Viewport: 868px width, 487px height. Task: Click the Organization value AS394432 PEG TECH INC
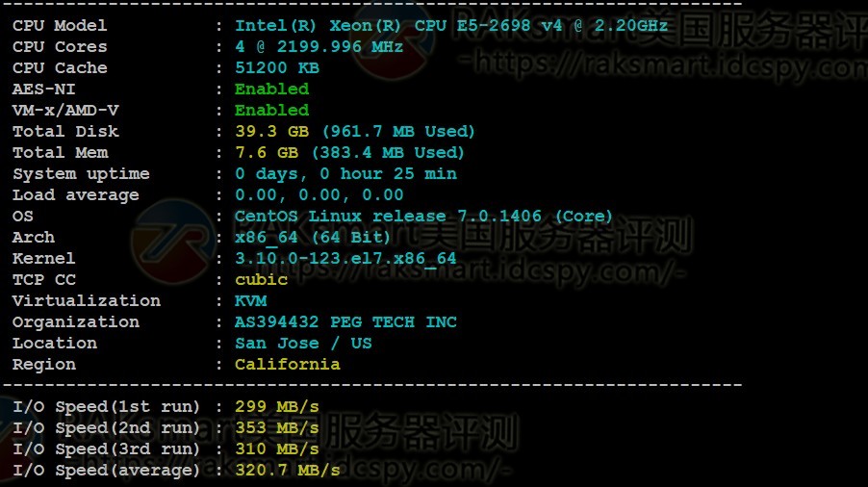click(x=346, y=321)
